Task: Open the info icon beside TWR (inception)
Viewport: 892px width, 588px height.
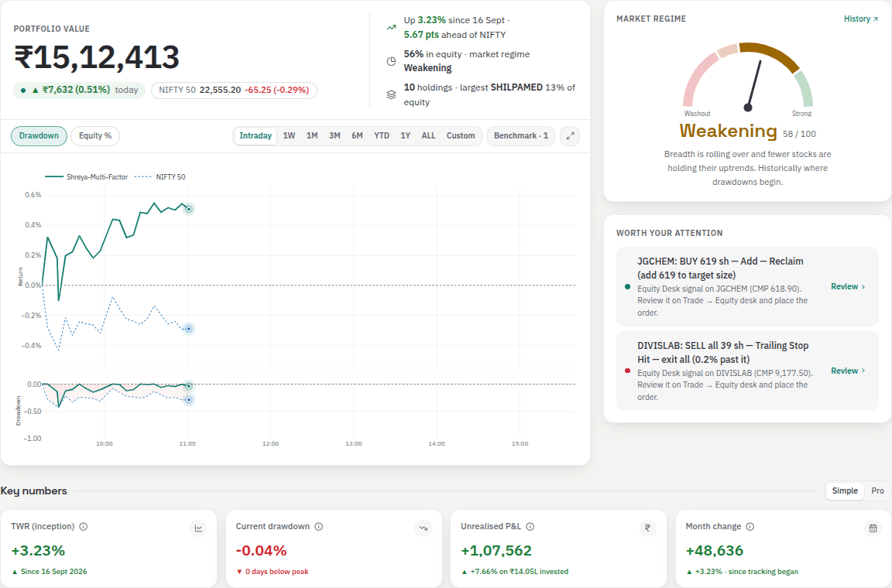Action: (84, 527)
